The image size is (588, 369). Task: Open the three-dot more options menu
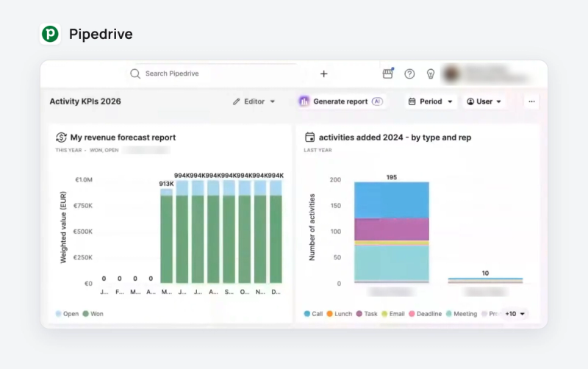(531, 101)
